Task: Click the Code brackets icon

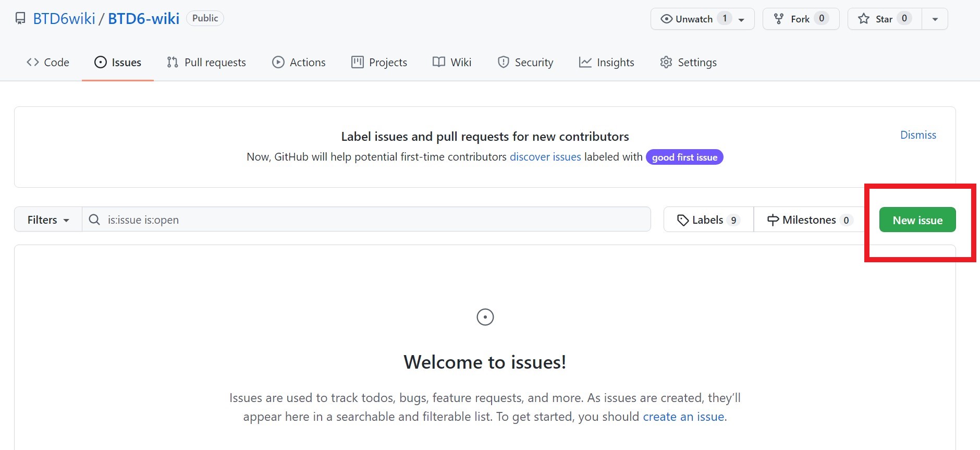Action: pyautogui.click(x=33, y=63)
